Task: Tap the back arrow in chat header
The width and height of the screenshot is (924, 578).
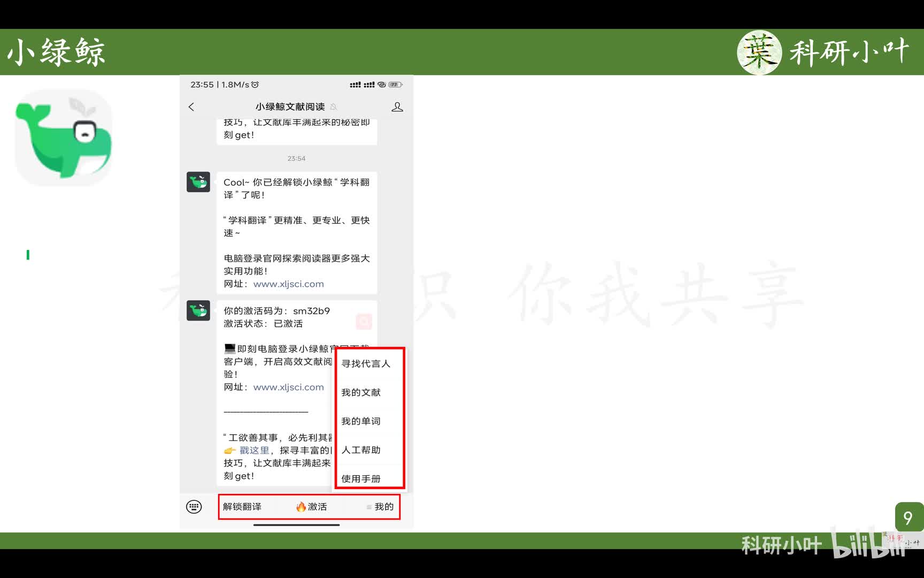Action: pos(191,107)
